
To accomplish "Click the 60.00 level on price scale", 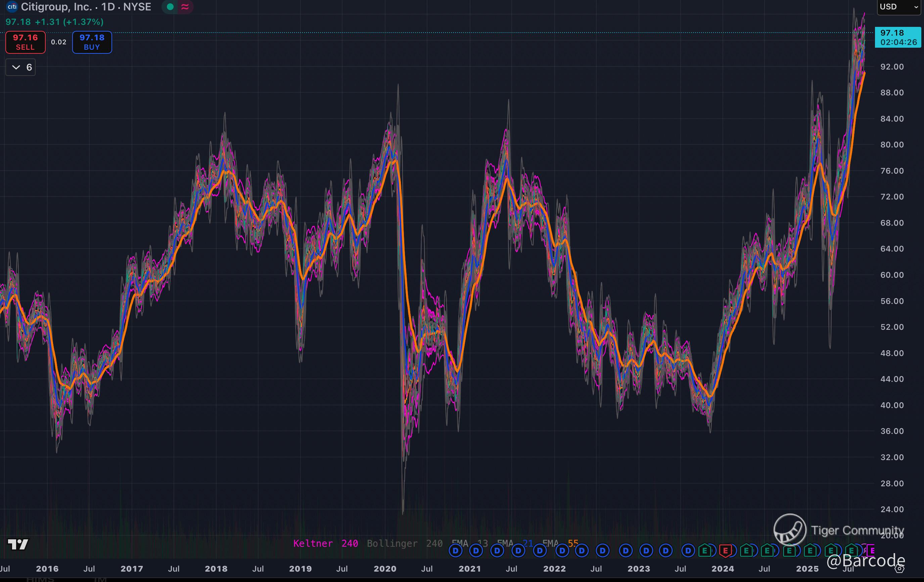I will pyautogui.click(x=892, y=275).
